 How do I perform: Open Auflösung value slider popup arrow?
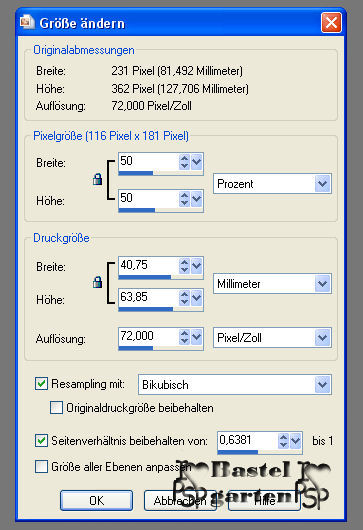click(197, 337)
